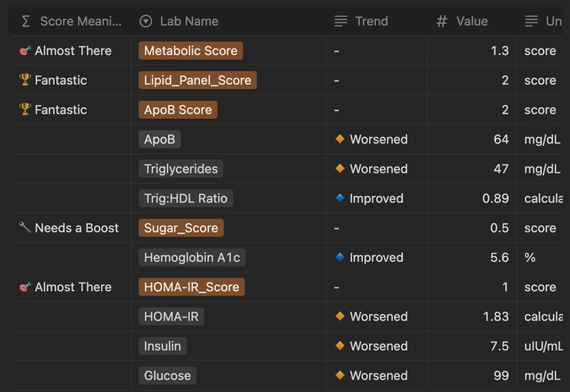Click the value 64 in the ApoB row
The width and height of the screenshot is (570, 392).
501,139
